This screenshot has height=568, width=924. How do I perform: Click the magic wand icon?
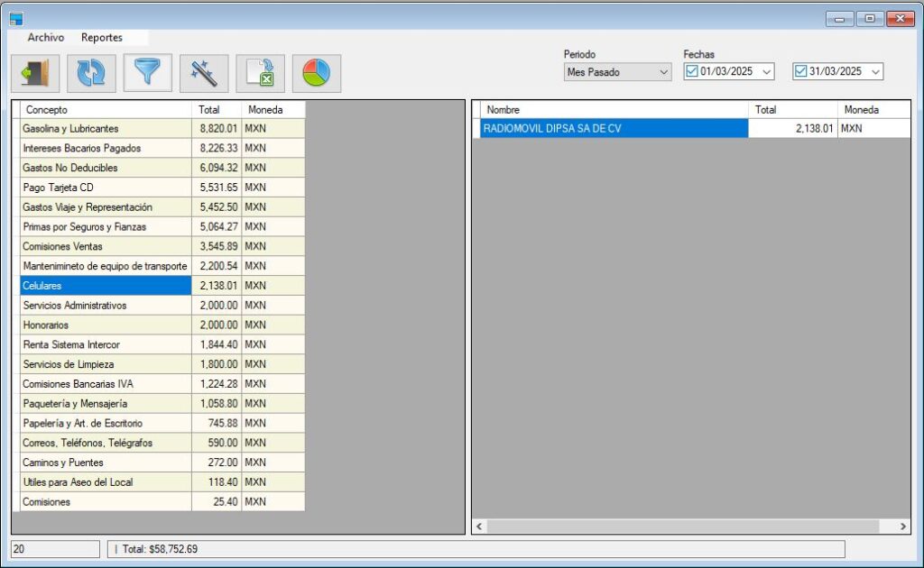click(204, 74)
